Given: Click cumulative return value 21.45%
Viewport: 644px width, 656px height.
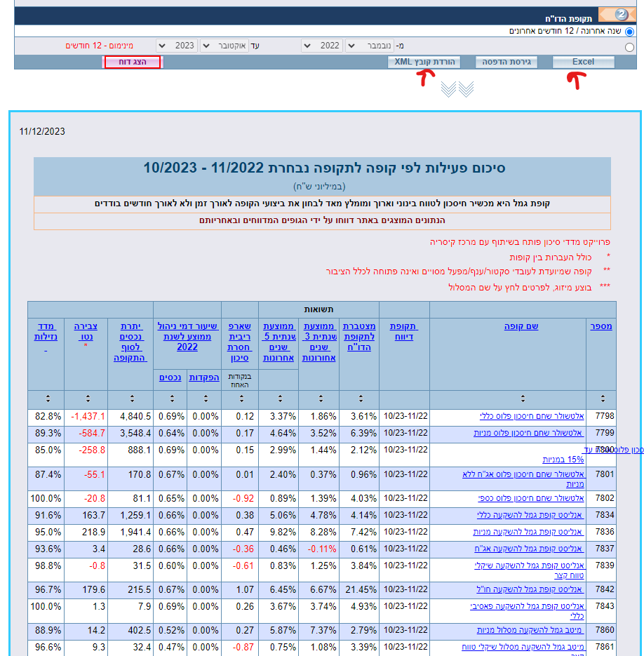Looking at the screenshot, I should click(361, 589).
